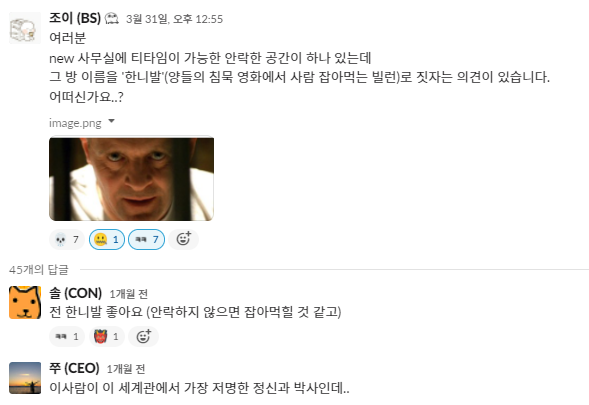
Task: Open 조이 (BS) profile avatar
Action: tap(25, 28)
